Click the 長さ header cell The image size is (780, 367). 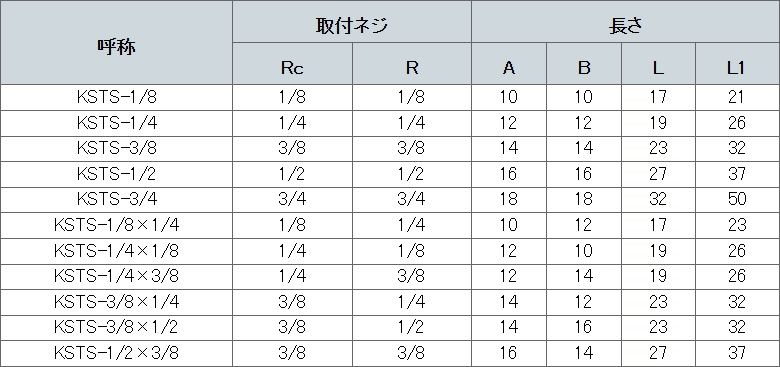click(625, 25)
